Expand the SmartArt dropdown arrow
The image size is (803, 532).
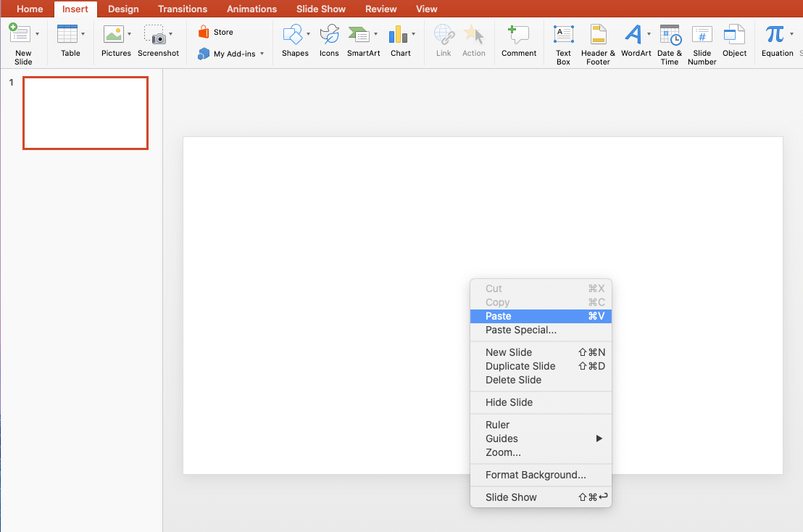(x=376, y=34)
